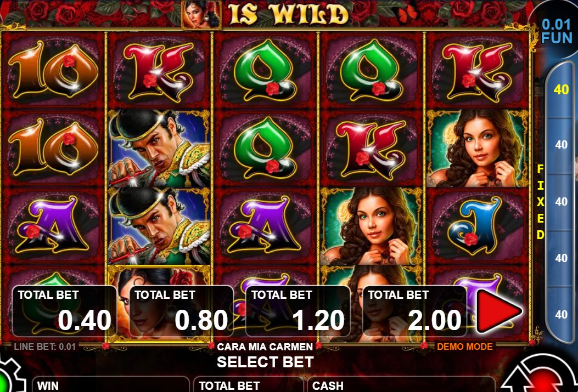Click the 0.01 FUN denomination badge

pos(557,31)
